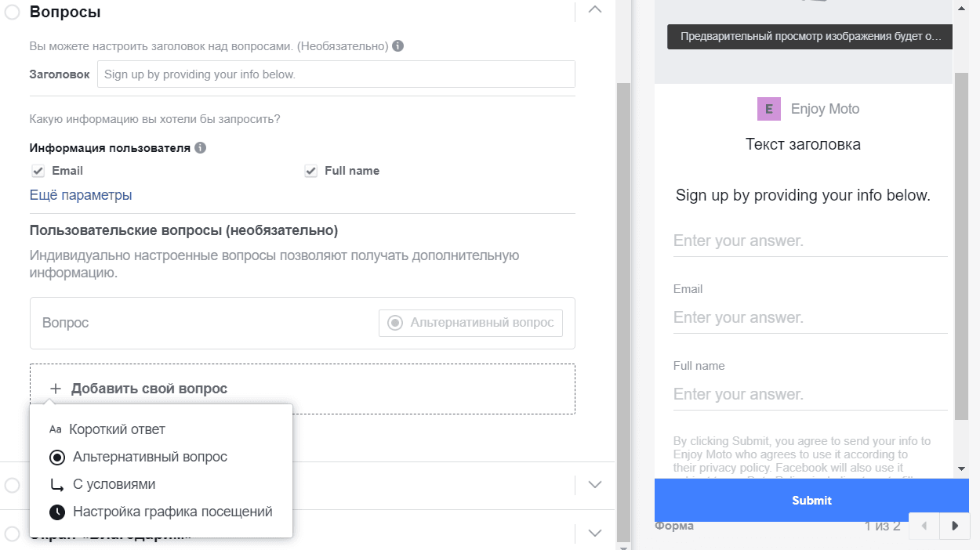Image resolution: width=980 pixels, height=550 pixels.
Task: Expand the Экран «Благодарим» section chevron
Action: (595, 533)
